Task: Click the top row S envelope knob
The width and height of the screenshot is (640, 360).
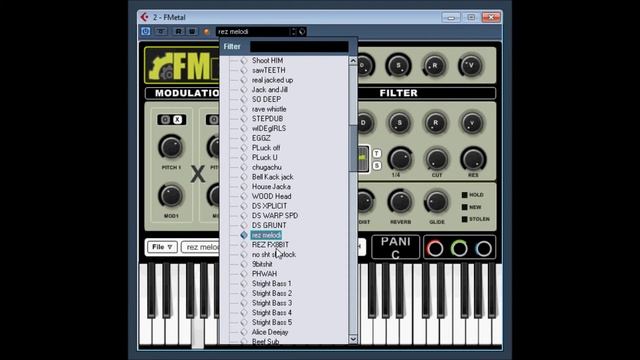Action: click(399, 65)
